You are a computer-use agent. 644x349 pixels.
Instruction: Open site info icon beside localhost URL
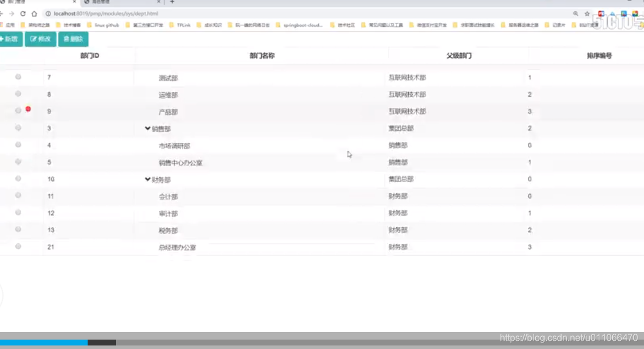pyautogui.click(x=48, y=14)
